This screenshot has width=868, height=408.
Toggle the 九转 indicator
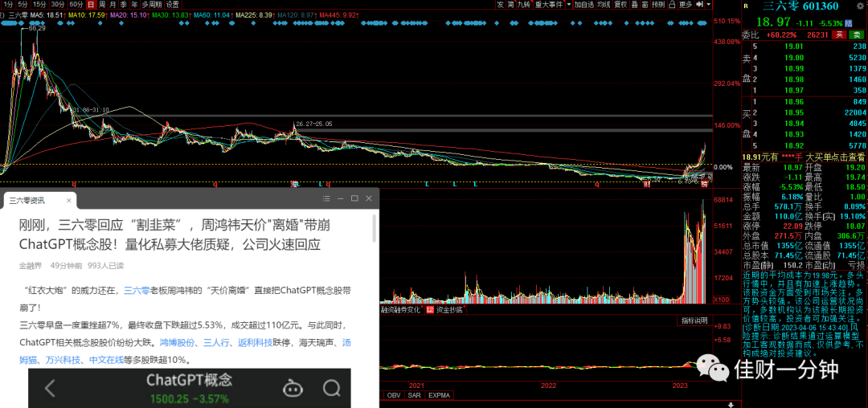[x=524, y=4]
